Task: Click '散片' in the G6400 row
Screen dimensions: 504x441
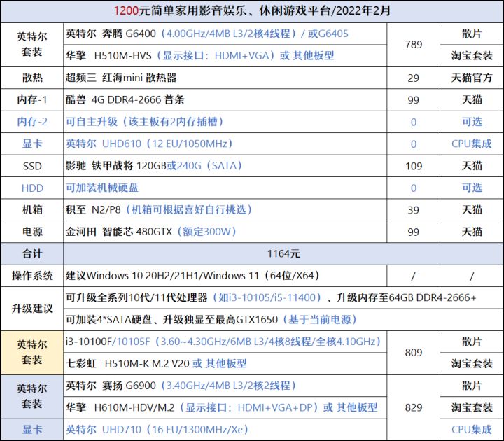Action: [472, 34]
